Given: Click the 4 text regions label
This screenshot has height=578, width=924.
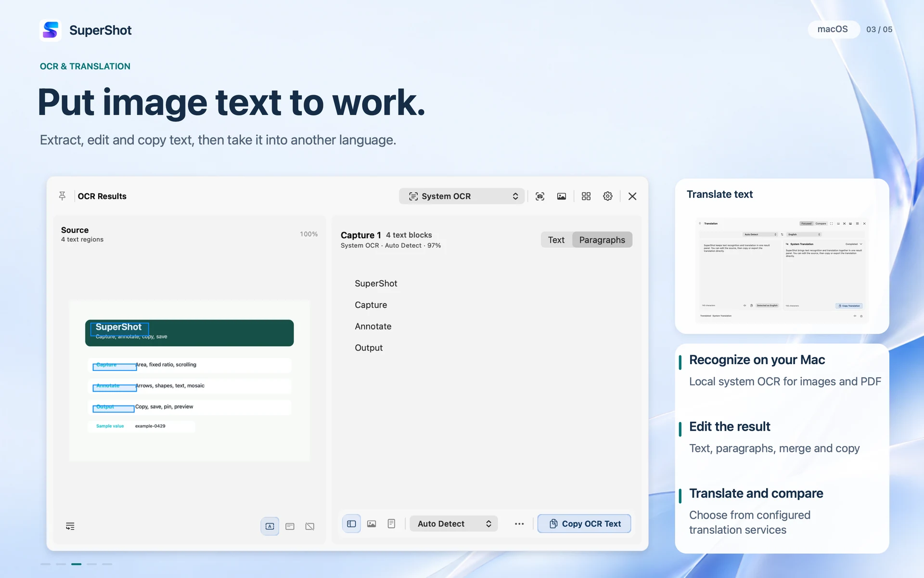Looking at the screenshot, I should point(82,239).
